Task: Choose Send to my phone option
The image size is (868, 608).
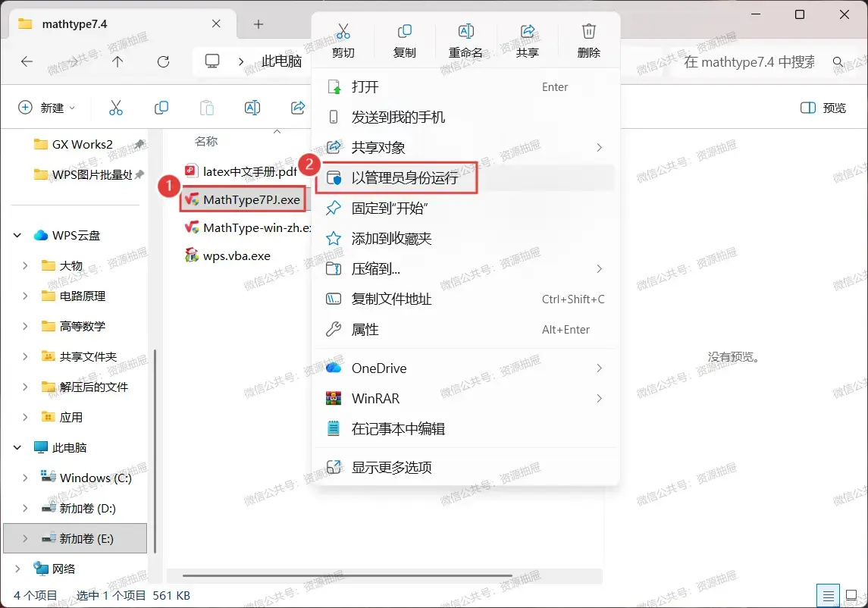Action: click(x=465, y=117)
